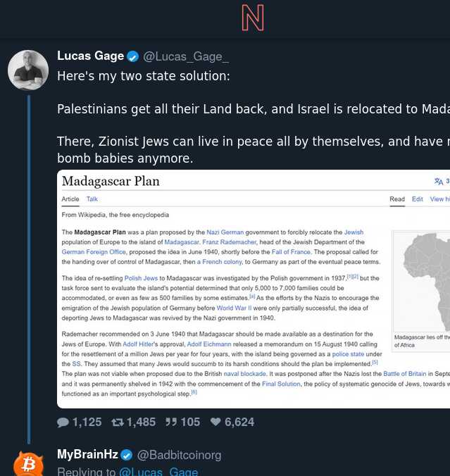Image resolution: width=450 pixels, height=476 pixels.
Task: Click the Nitter N logo
Action: coord(253,18)
